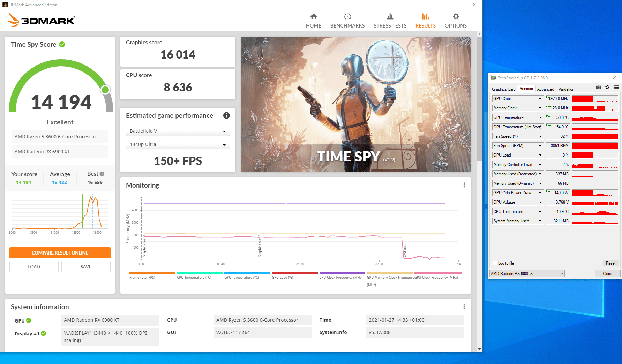
Task: Expand the GPU Temperature sensor dropdown
Action: point(540,117)
